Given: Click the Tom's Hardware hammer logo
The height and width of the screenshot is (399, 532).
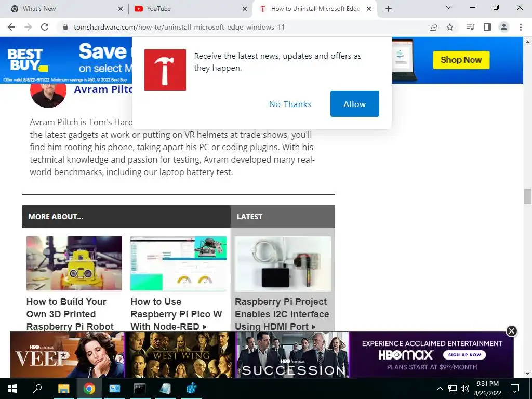Looking at the screenshot, I should click(165, 70).
